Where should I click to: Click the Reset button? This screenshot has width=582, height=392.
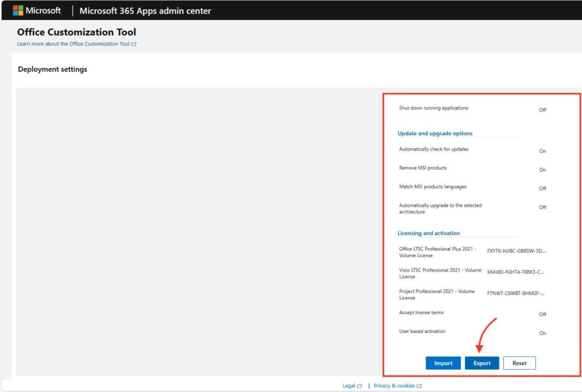coord(519,363)
